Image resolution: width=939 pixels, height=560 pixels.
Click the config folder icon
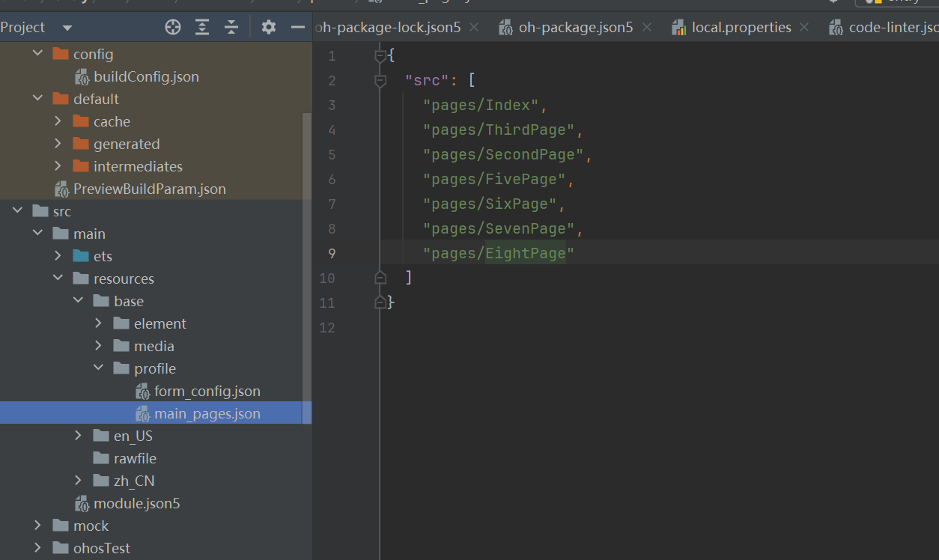61,54
